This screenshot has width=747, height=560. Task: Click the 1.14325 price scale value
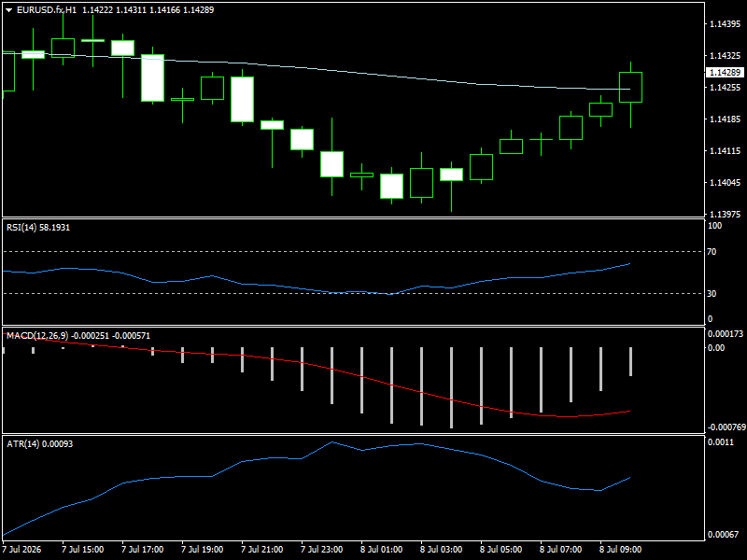(x=726, y=56)
